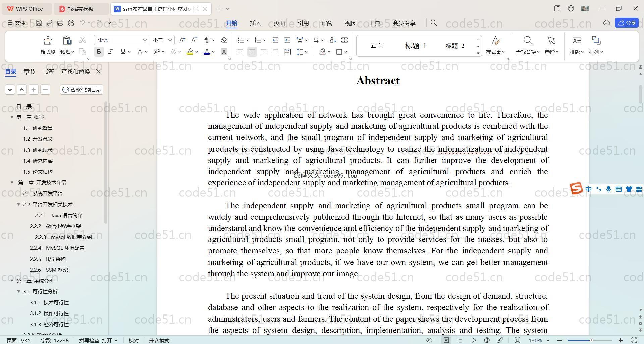Click the Sort icon in paragraph group
644x344 pixels.
333,40
